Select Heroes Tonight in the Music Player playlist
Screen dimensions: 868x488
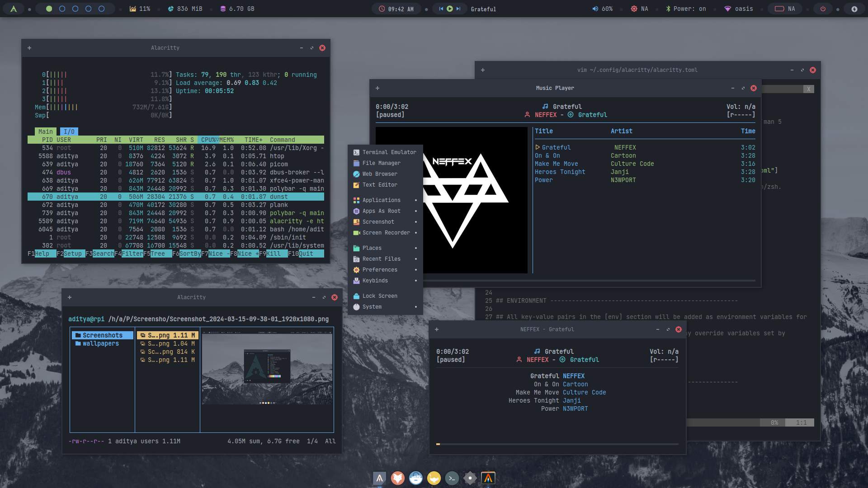(x=560, y=172)
